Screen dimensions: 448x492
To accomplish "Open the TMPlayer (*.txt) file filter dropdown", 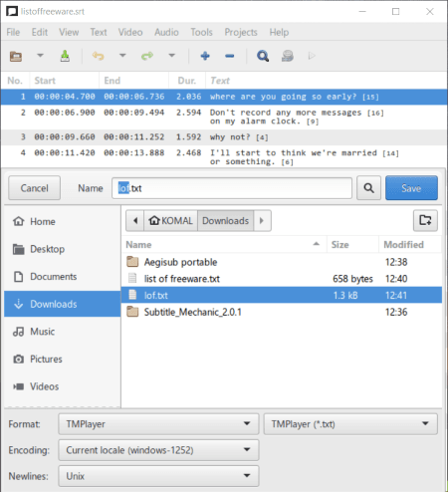I will click(350, 424).
